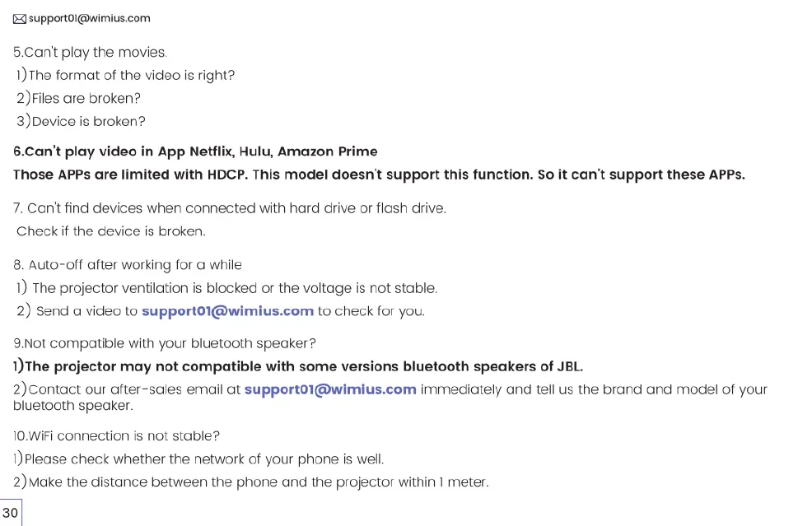Click the "10.WiFi connection is not stable?" heading
812x526 pixels.
coord(116,435)
